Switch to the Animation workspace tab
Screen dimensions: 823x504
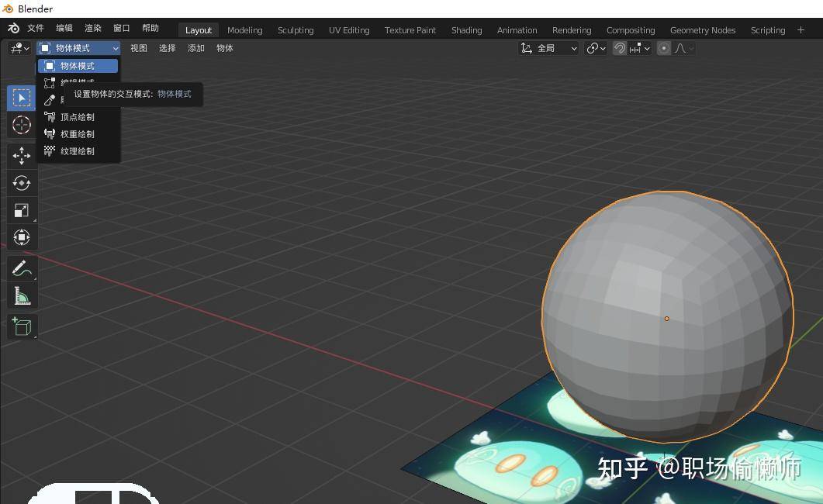point(517,30)
